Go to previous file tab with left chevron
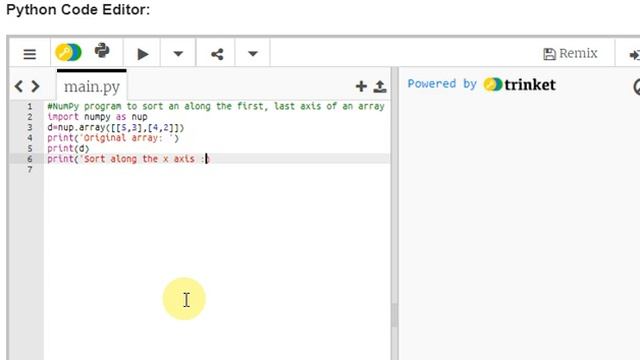The image size is (640, 360). [19, 86]
